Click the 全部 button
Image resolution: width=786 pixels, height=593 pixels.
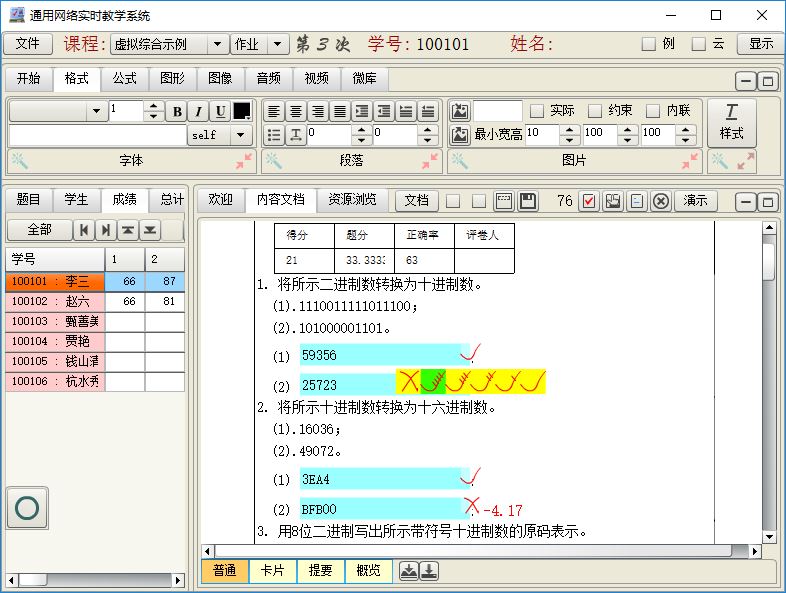coord(39,230)
